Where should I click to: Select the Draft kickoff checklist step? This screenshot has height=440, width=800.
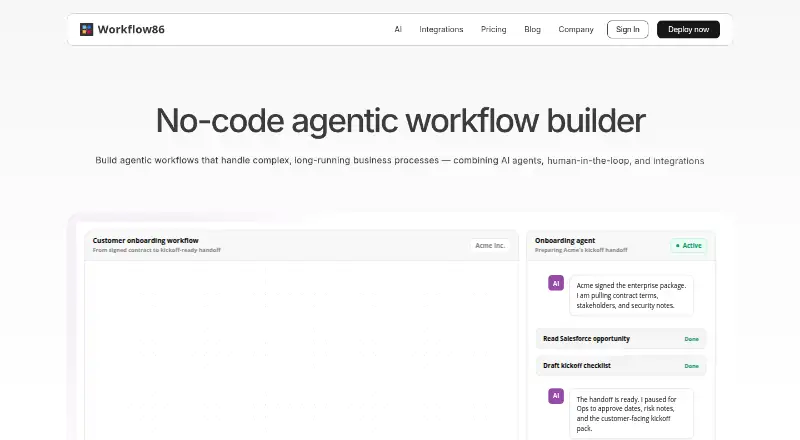pyautogui.click(x=621, y=365)
